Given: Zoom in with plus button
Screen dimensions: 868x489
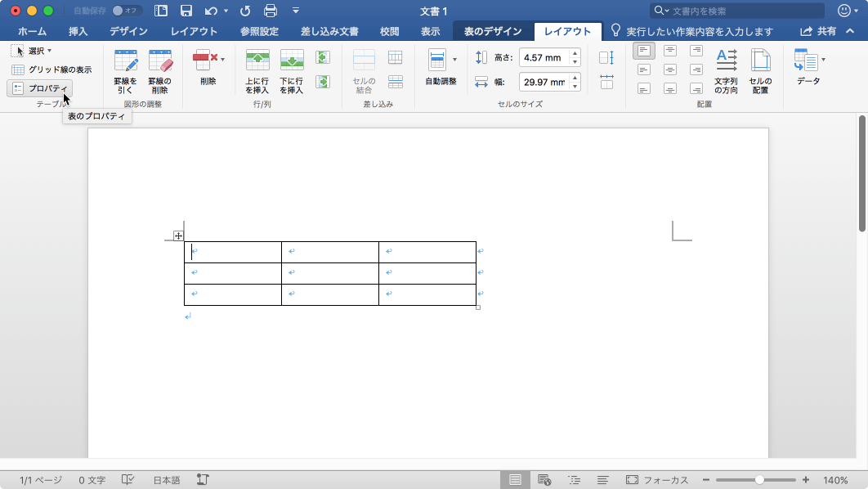Looking at the screenshot, I should pyautogui.click(x=806, y=480).
